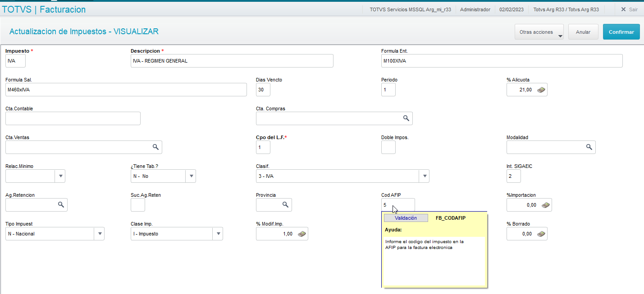Open calculator icon in % Borrado field
644x294 pixels.
[541, 234]
